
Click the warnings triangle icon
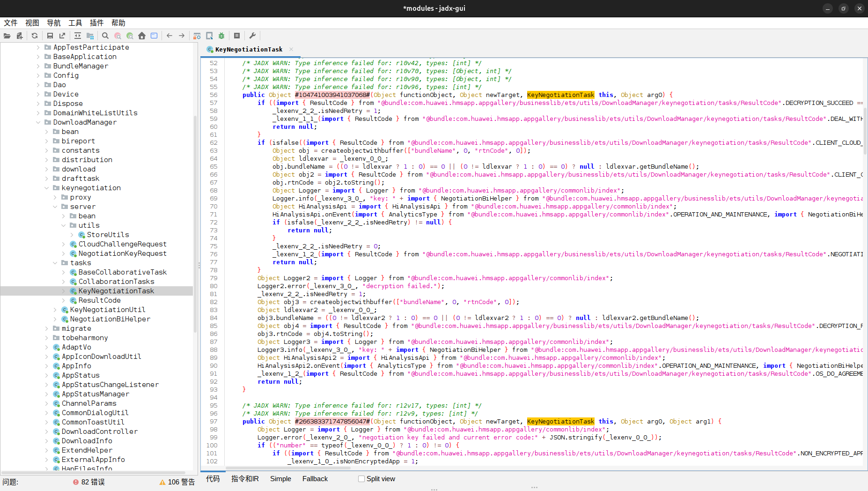coord(162,482)
